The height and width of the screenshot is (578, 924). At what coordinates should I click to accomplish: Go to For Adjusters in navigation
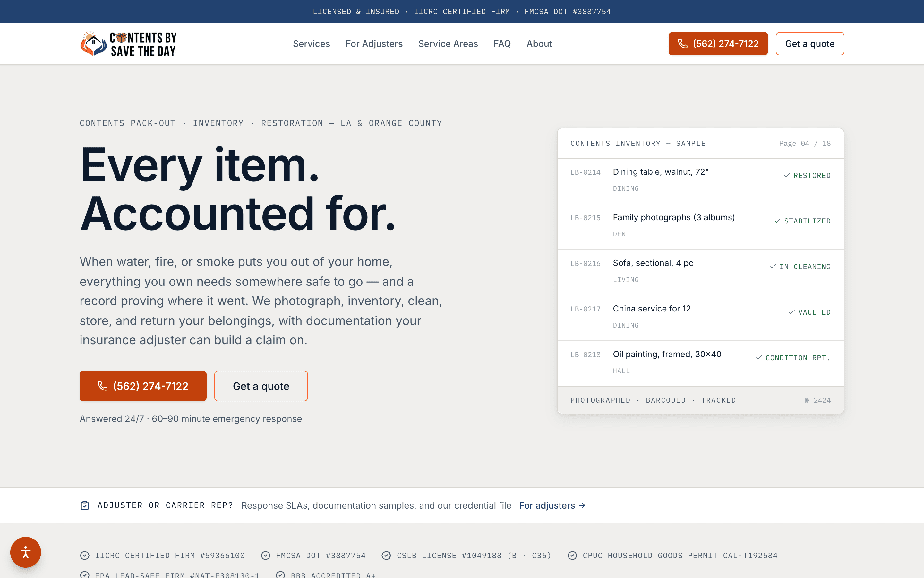pos(374,44)
